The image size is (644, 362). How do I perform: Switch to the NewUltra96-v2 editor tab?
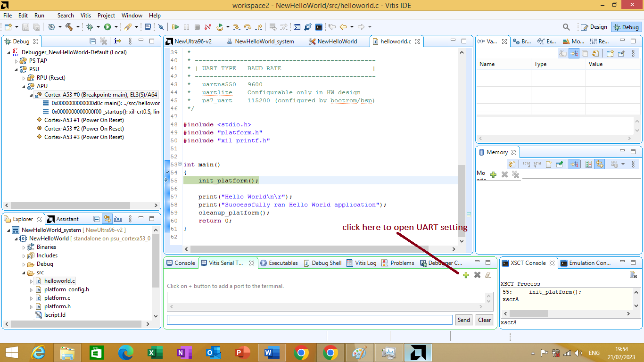[189, 41]
